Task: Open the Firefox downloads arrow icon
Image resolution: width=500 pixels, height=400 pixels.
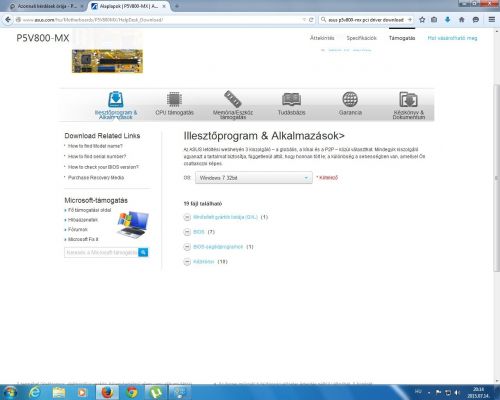Action: [x=448, y=20]
